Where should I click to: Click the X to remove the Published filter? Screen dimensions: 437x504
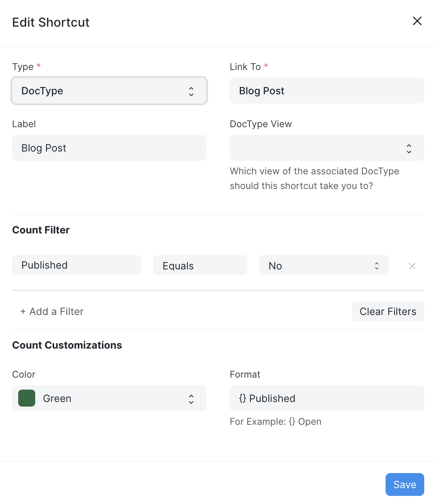pos(412,266)
